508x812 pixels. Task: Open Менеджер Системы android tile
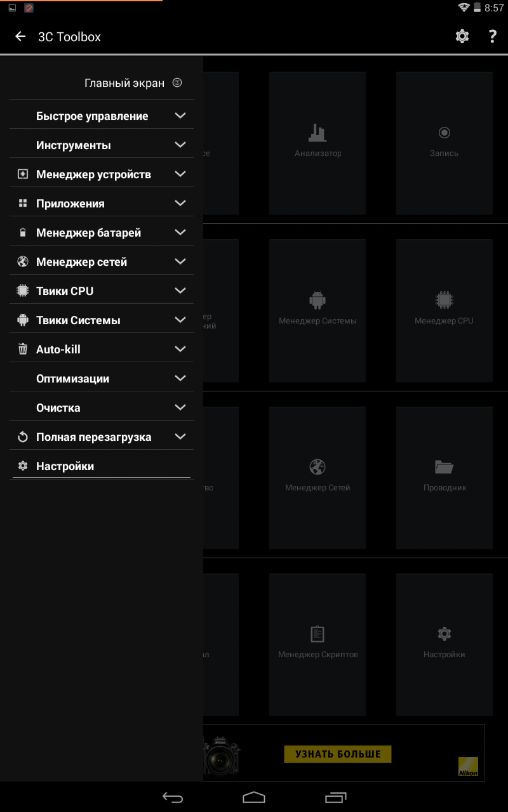[x=317, y=311]
